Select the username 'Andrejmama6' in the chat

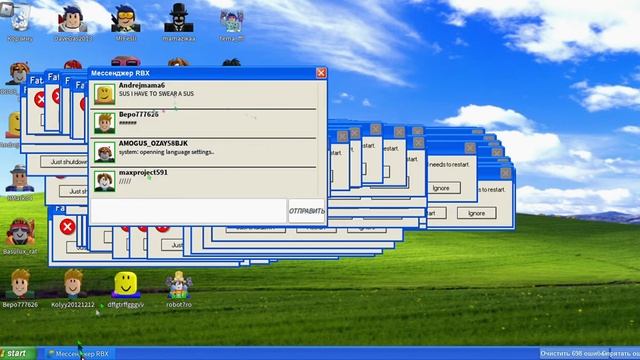pos(142,85)
